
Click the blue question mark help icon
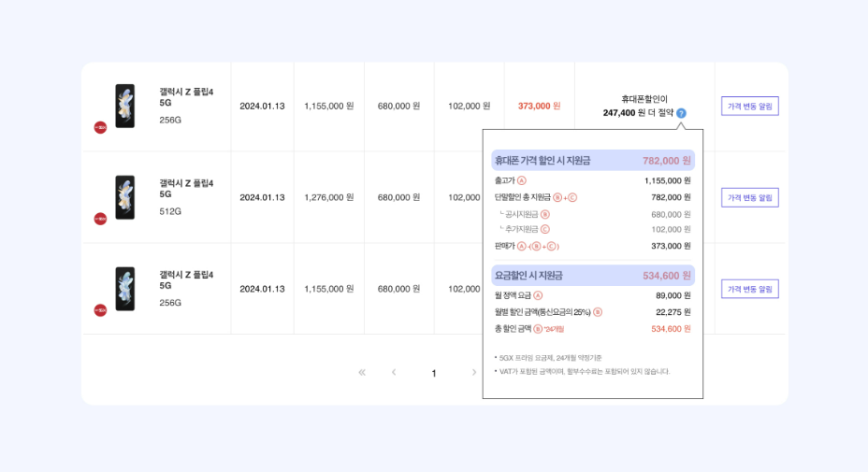click(x=681, y=113)
